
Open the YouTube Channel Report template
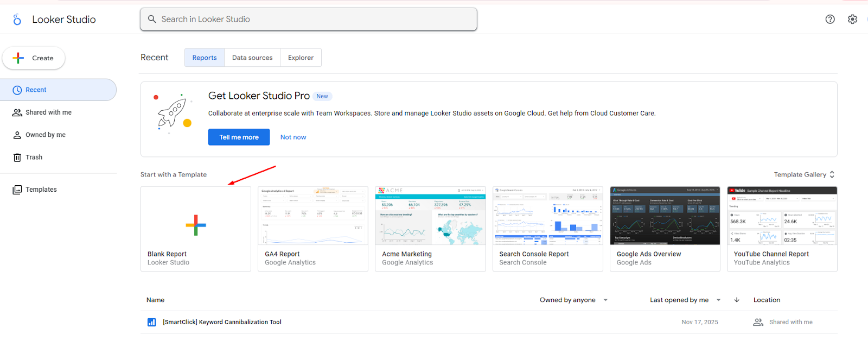pyautogui.click(x=782, y=229)
